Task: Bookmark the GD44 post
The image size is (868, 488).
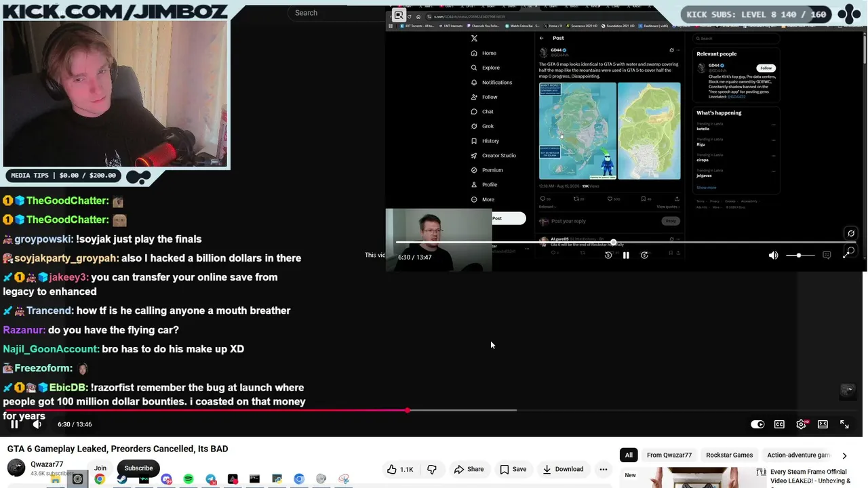Action: coord(644,199)
